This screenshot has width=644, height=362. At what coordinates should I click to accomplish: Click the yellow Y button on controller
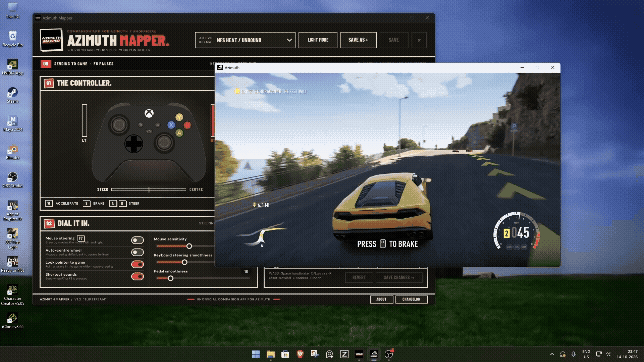click(179, 117)
